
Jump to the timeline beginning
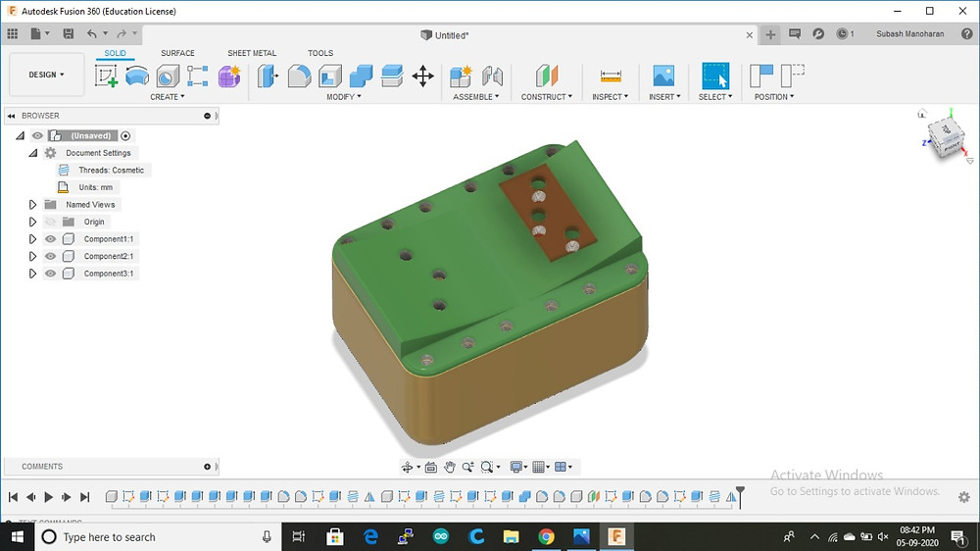pos(13,497)
